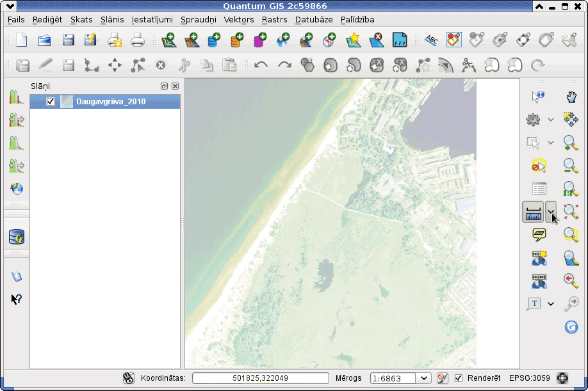Viewport: 588px width, 391px height.
Task: Save project as with pencil disk icon
Action: tap(90, 40)
